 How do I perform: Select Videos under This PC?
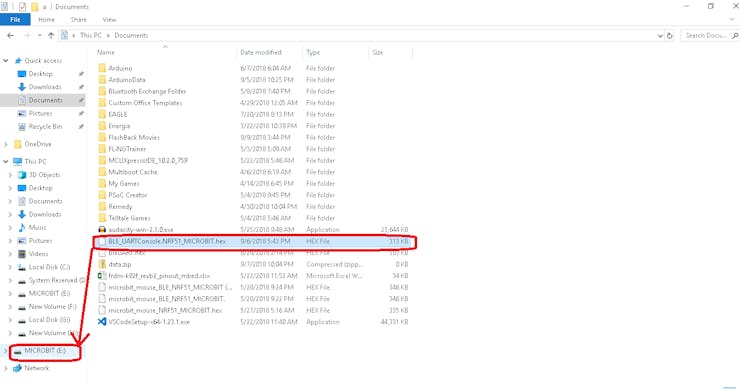(38, 254)
